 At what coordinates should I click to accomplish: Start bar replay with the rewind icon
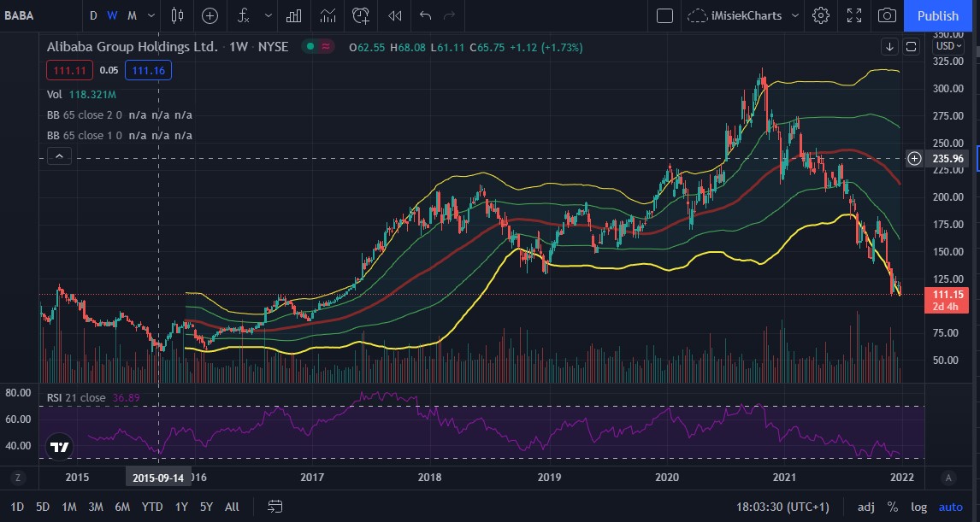tap(394, 15)
